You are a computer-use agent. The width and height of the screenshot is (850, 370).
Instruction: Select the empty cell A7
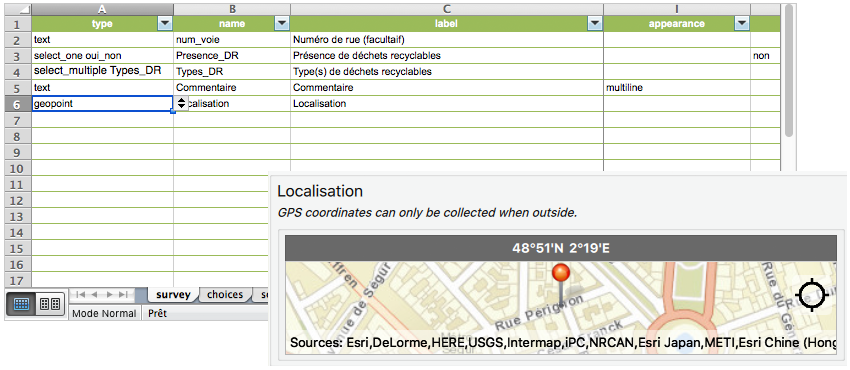(x=102, y=119)
